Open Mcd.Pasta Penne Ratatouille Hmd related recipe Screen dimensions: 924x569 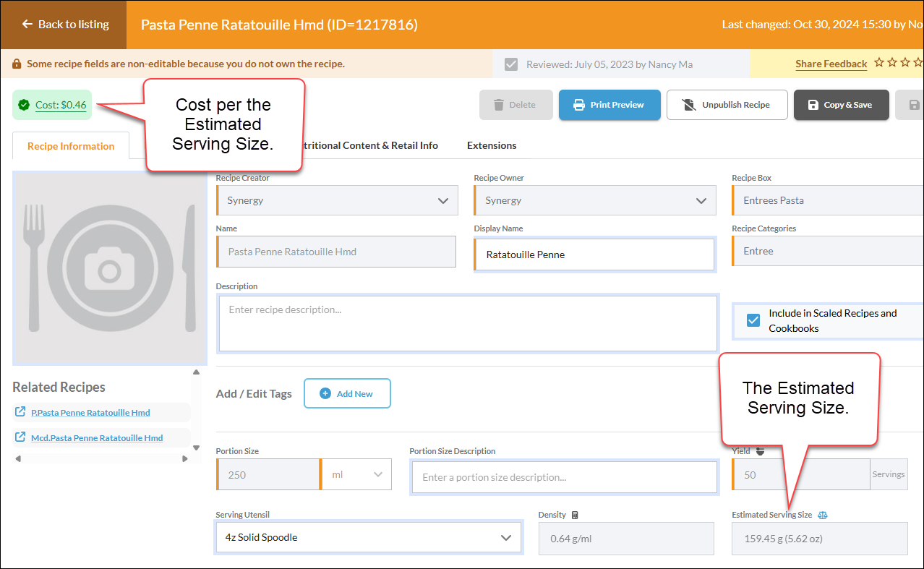click(97, 438)
